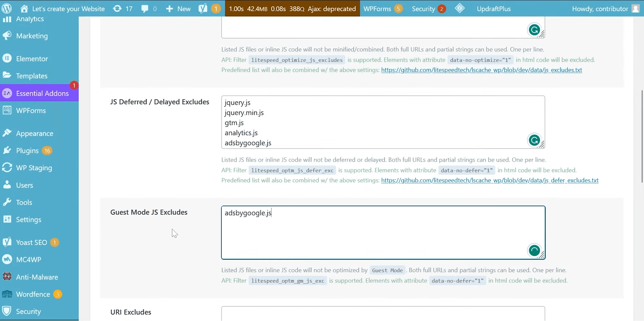Open UpdraftPlus in the admin bar
Image resolution: width=644 pixels, height=321 pixels.
pos(494,9)
